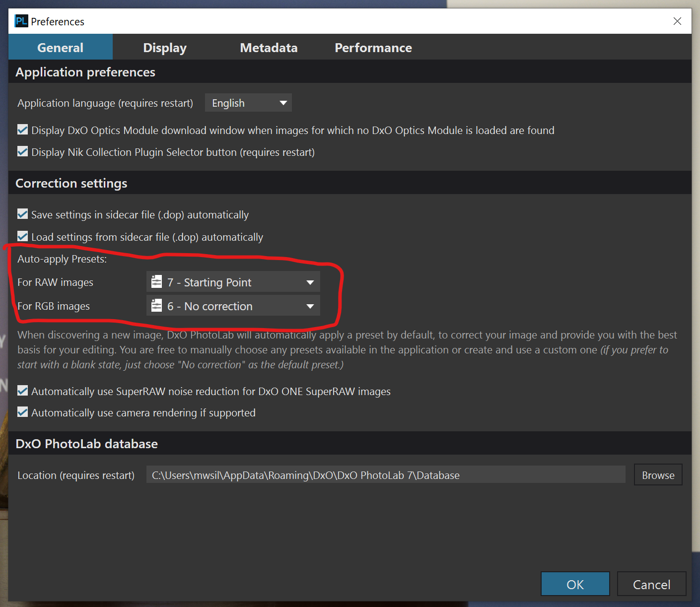Image resolution: width=700 pixels, height=607 pixels.
Task: Click Browse to choose database location
Action: (658, 474)
